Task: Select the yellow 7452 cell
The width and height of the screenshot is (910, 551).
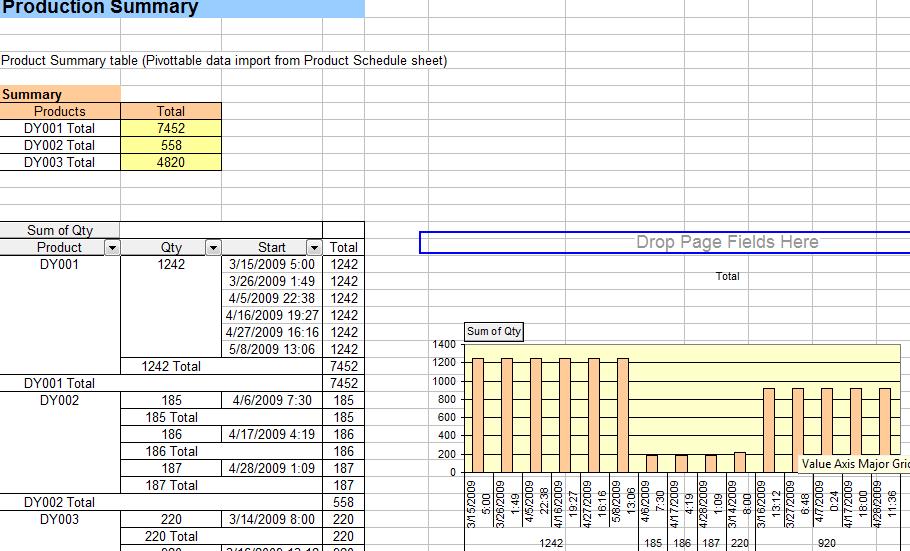Action: coord(171,128)
